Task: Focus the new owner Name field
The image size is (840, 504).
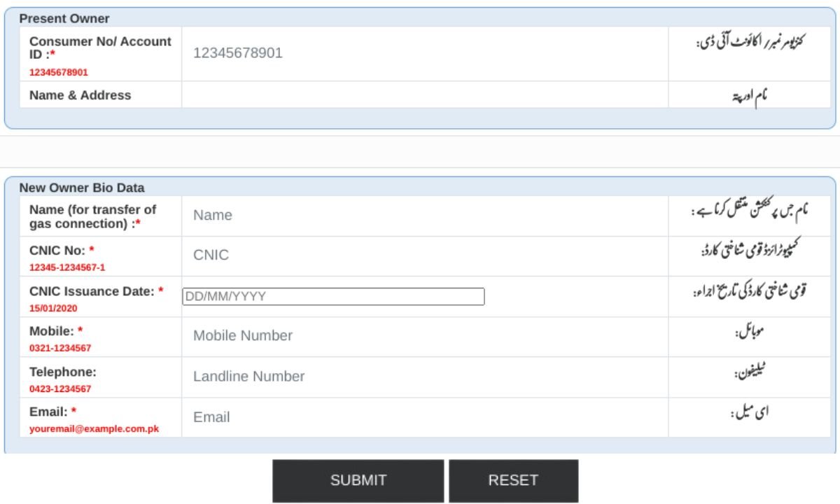Action: [x=425, y=216]
